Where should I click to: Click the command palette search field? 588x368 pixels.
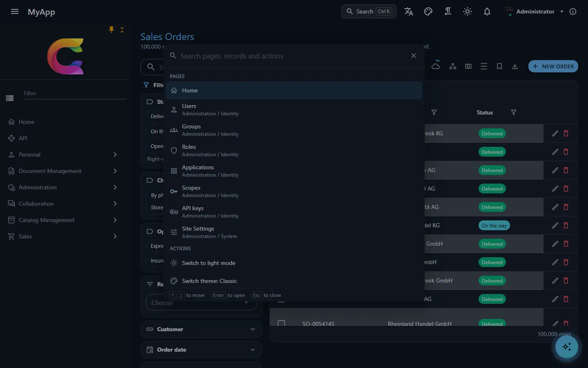click(x=293, y=56)
